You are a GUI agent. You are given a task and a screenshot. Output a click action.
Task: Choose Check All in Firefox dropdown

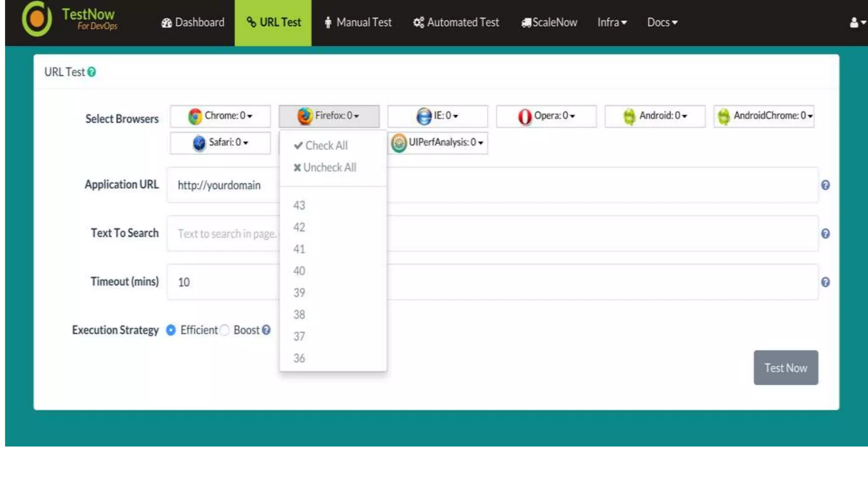point(321,146)
